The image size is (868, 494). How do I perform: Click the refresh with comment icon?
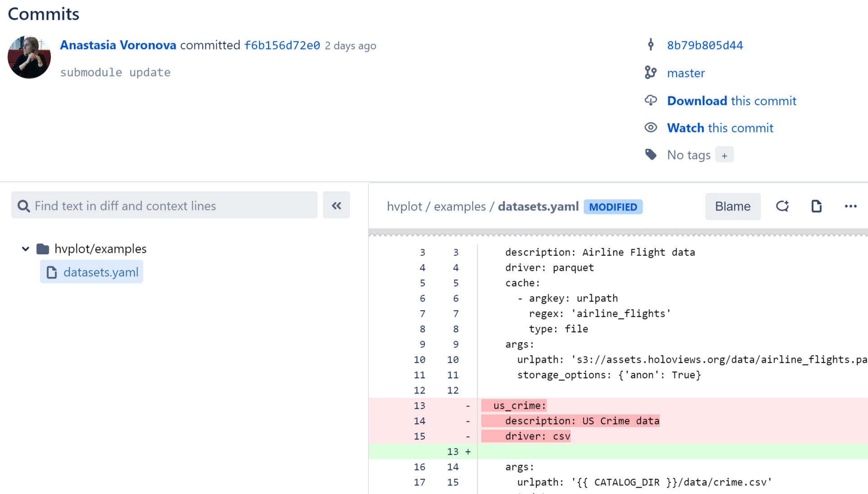(782, 206)
